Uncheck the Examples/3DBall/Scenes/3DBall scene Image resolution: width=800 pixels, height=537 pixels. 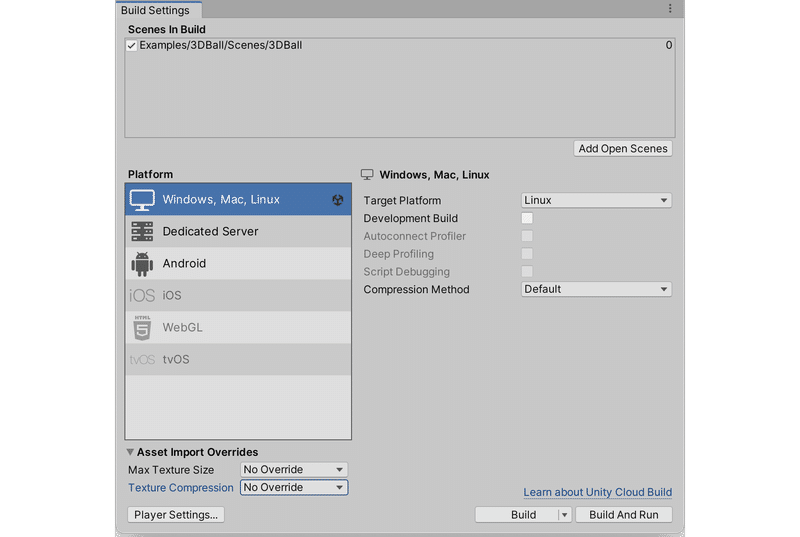131,45
